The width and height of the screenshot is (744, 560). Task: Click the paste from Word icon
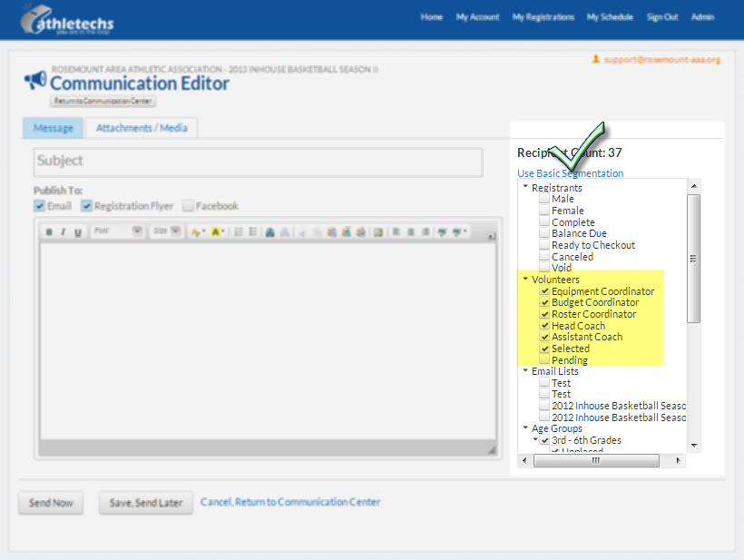coord(361,231)
